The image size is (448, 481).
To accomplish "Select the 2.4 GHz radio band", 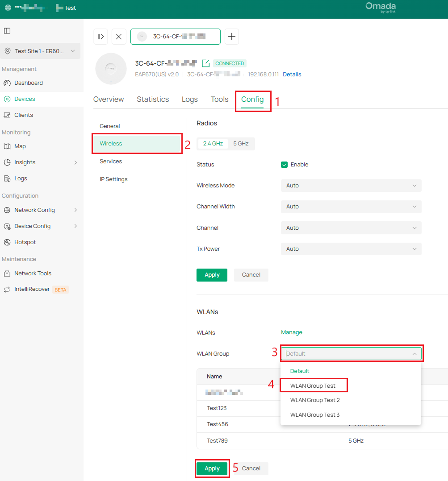I will click(x=213, y=143).
